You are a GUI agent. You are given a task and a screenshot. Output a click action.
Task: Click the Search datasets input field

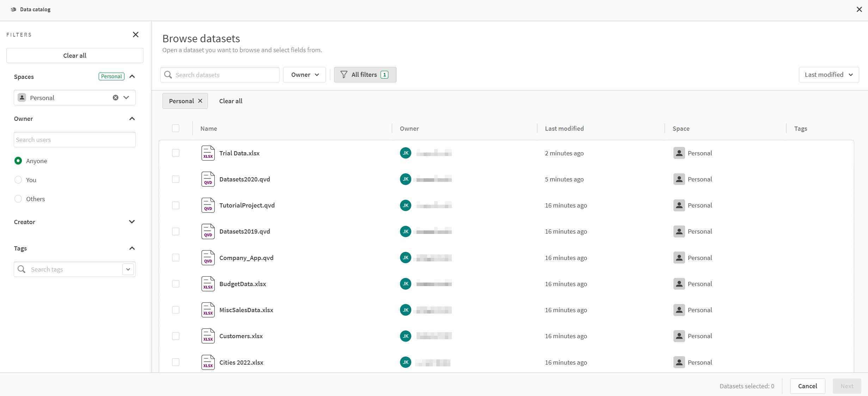[220, 75]
